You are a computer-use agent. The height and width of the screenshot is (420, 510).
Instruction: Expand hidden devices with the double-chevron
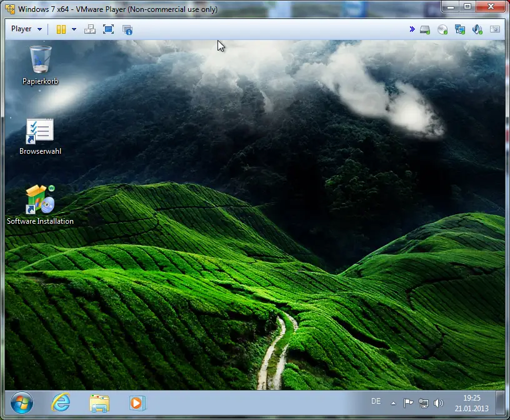pos(412,29)
